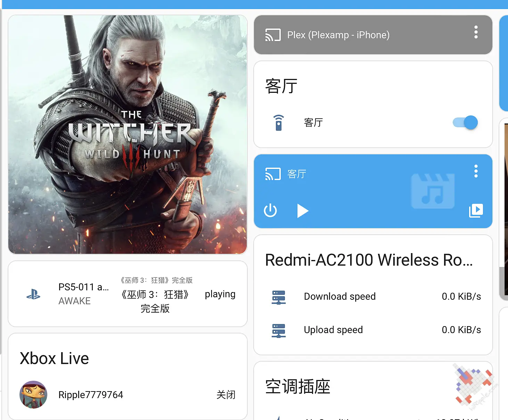Click the 空调插座 card heading
This screenshot has height=420, width=508.
point(298,387)
